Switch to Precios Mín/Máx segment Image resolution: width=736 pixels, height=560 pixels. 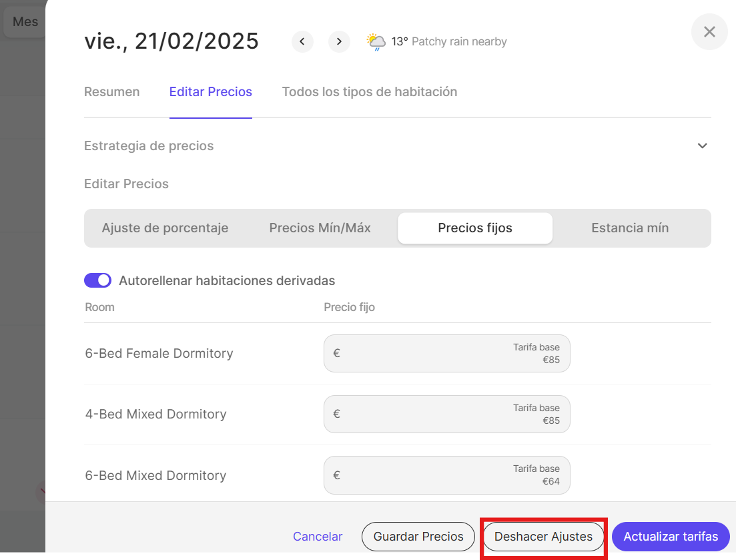point(320,228)
